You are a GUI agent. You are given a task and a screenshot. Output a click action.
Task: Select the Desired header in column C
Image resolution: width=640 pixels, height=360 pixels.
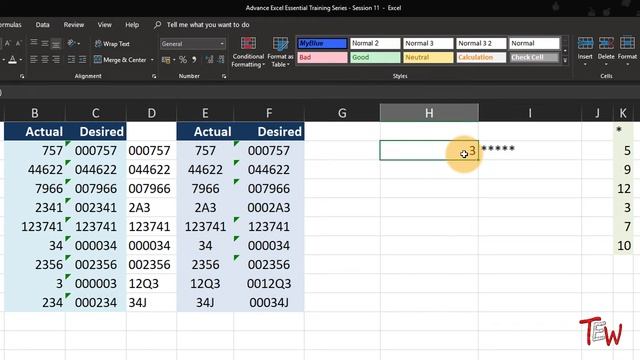pyautogui.click(x=96, y=131)
